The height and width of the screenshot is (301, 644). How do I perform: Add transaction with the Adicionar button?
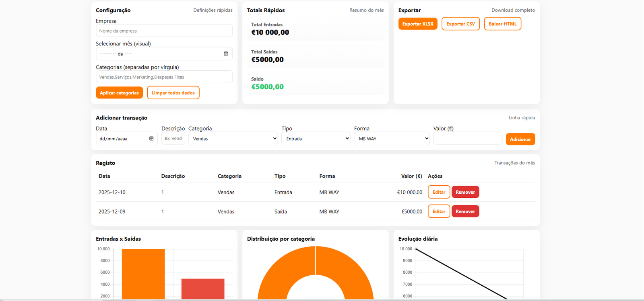[x=520, y=139]
